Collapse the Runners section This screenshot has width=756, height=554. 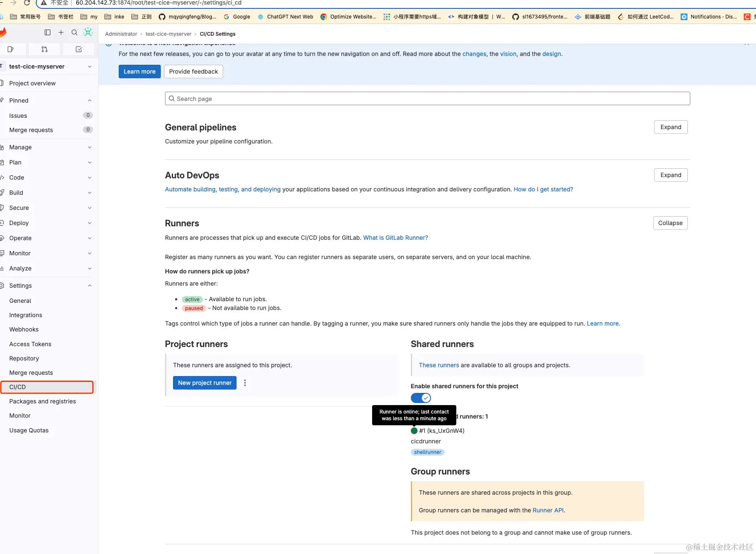[671, 223]
